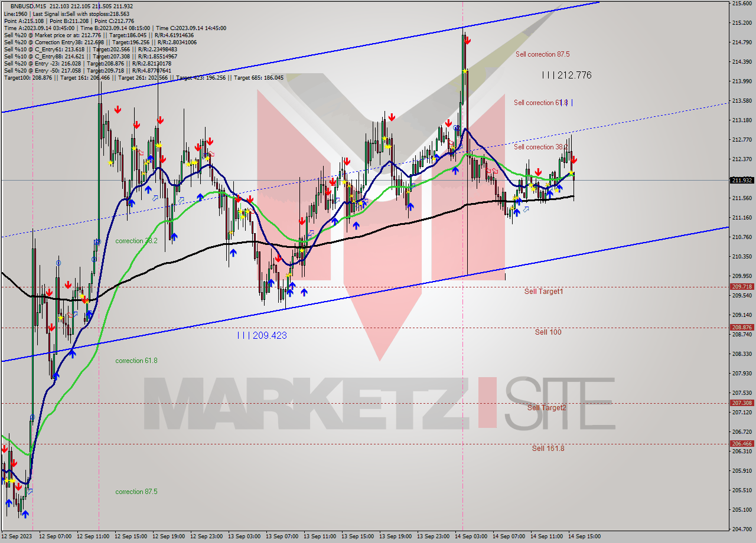Click the current price tag 211.932
The width and height of the screenshot is (756, 543).
(742, 180)
